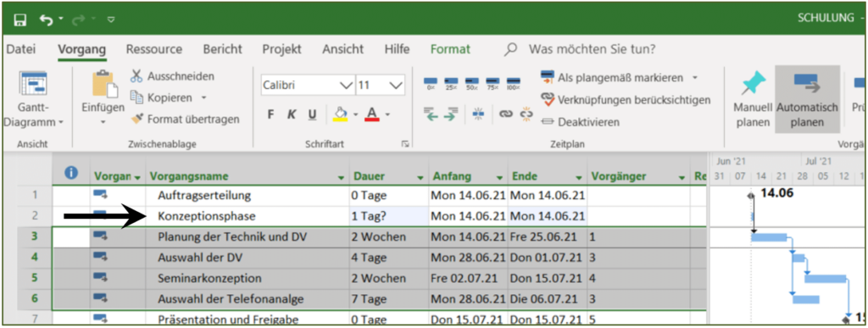Open the Quick Access Toolbar customize arrow

coord(111,19)
